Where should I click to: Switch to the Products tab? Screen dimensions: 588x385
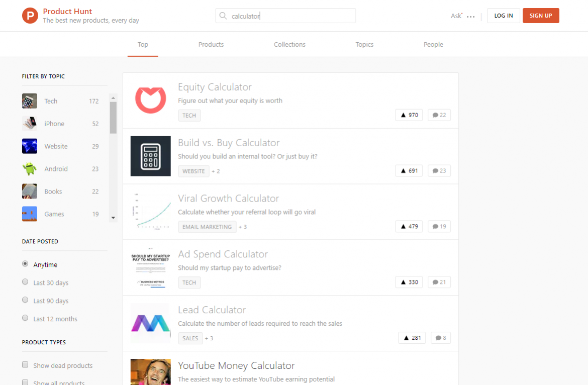211,45
